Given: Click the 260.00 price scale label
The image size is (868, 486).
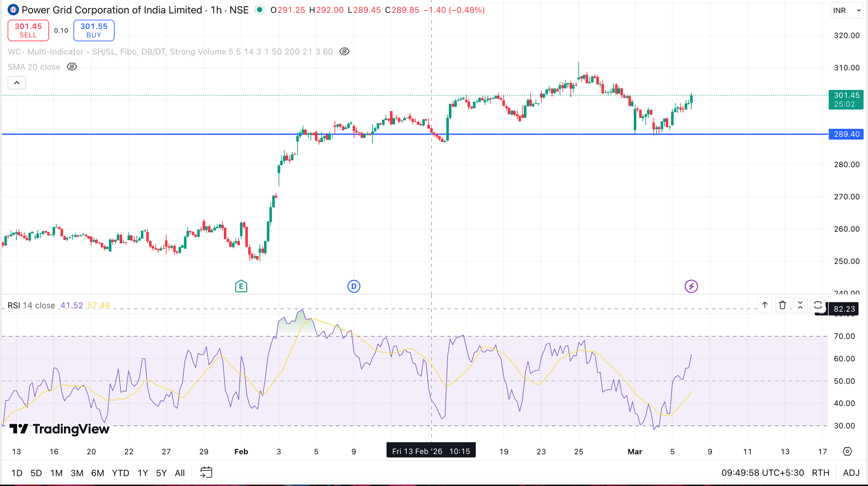Looking at the screenshot, I should point(847,229).
